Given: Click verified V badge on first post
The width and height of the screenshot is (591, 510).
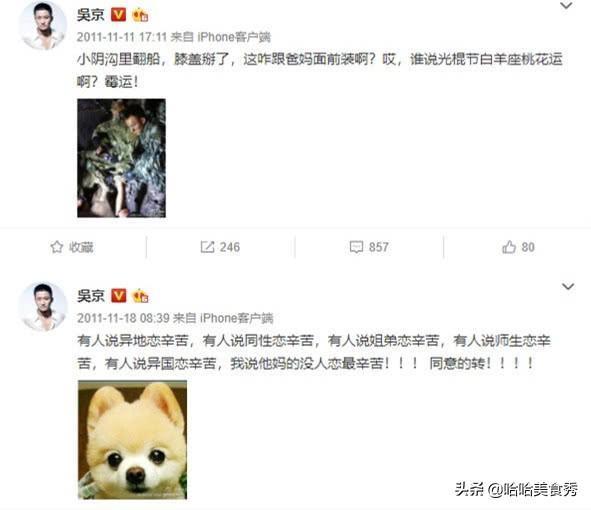Looking at the screenshot, I should coord(118,15).
